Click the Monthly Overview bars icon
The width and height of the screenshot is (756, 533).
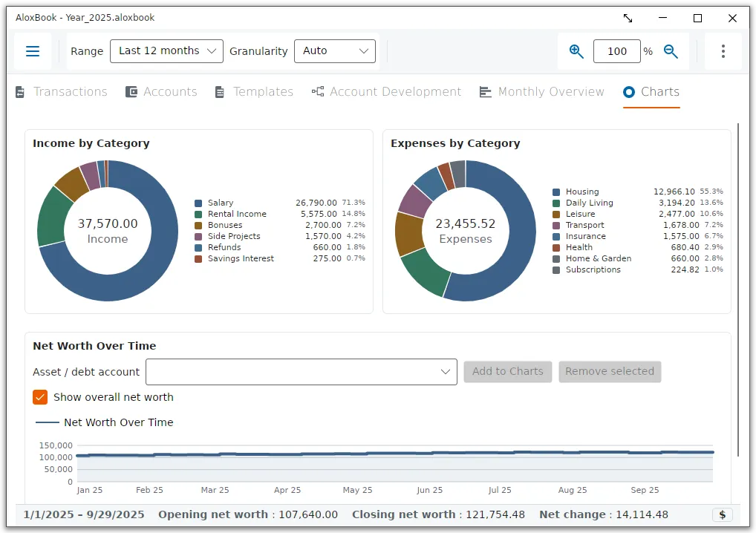[x=486, y=91]
